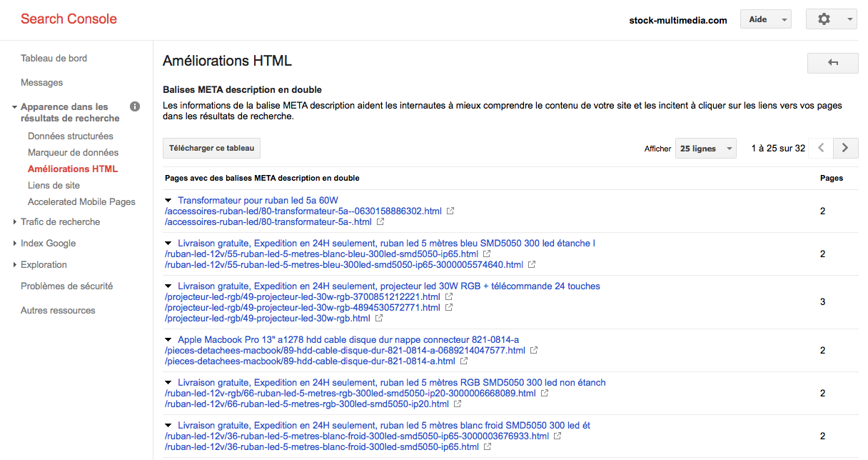
Task: Click the Pages column header
Action: click(x=832, y=178)
